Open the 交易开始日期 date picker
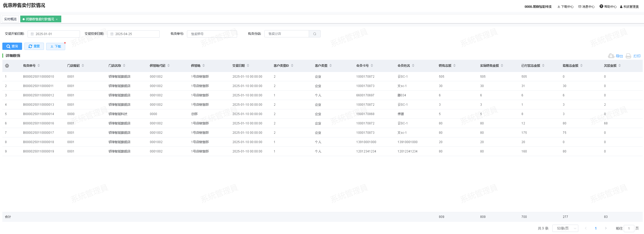 (x=54, y=34)
